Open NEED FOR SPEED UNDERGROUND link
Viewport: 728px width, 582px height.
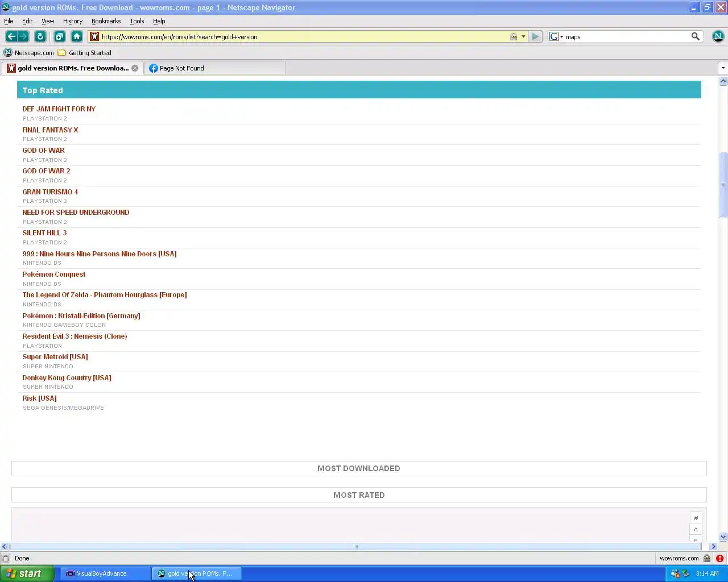point(76,213)
